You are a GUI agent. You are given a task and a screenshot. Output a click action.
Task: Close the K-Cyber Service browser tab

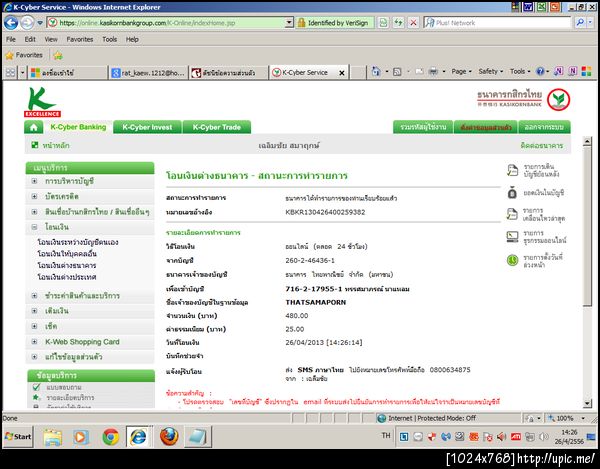[342, 73]
